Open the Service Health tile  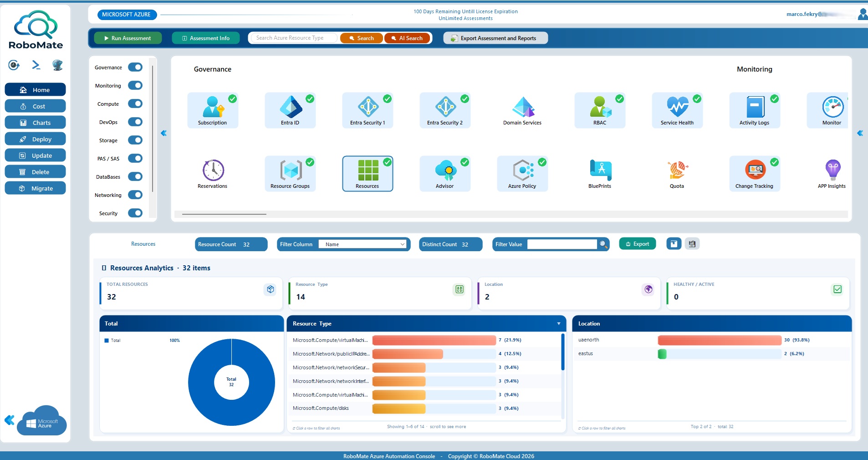pyautogui.click(x=677, y=110)
